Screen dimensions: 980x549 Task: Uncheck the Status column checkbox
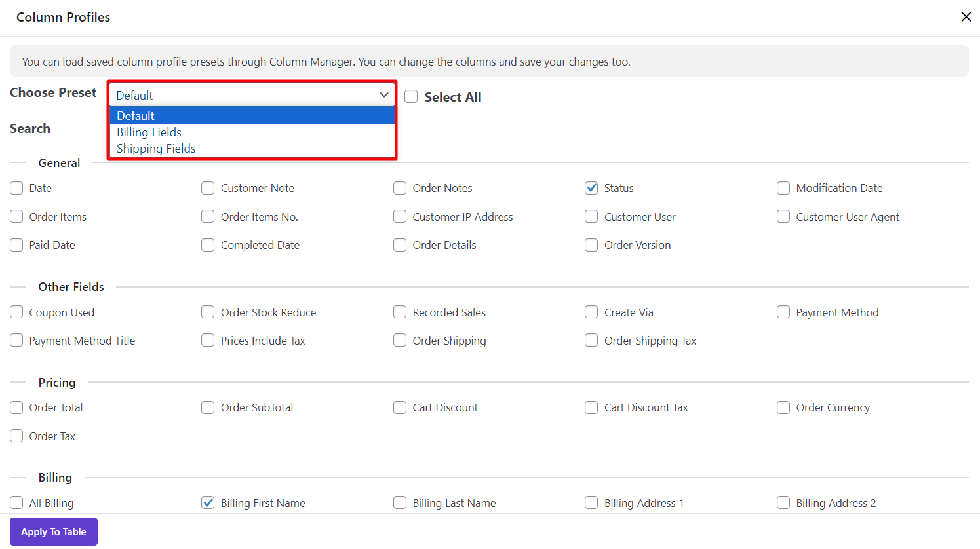[591, 188]
